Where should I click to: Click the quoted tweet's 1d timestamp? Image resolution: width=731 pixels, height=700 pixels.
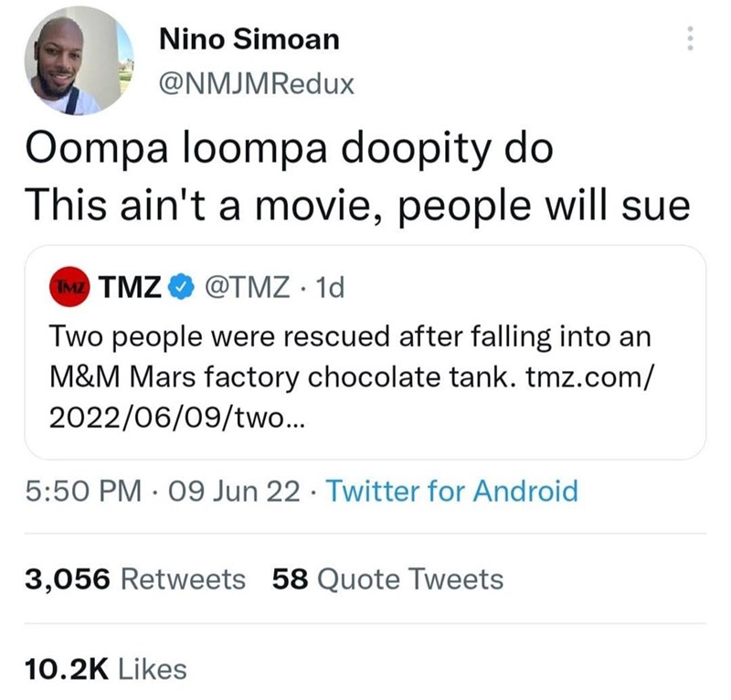(327, 288)
